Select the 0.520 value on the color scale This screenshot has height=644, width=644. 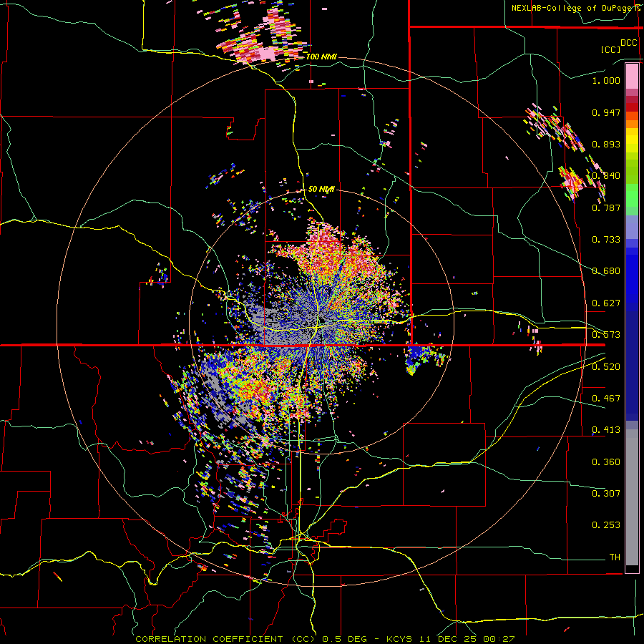click(606, 366)
